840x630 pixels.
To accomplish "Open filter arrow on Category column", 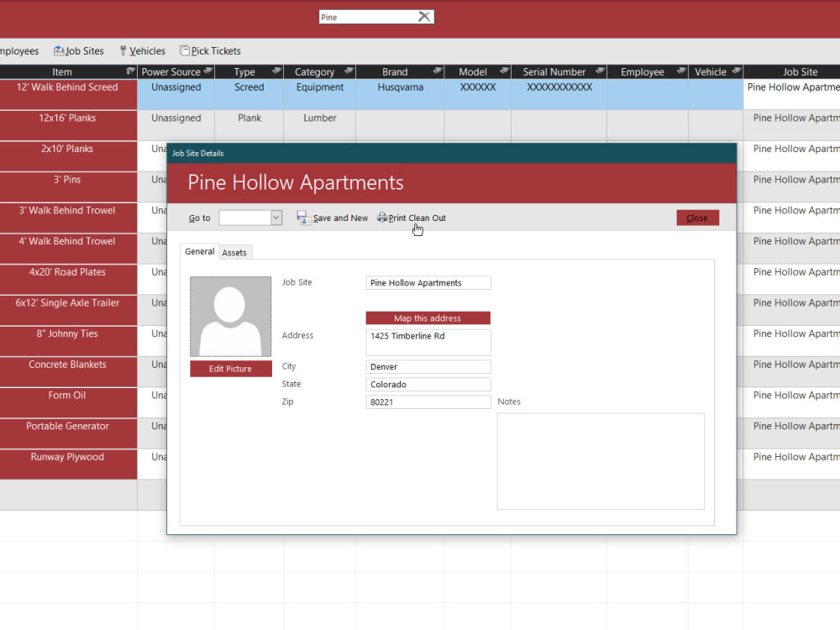I will (349, 71).
